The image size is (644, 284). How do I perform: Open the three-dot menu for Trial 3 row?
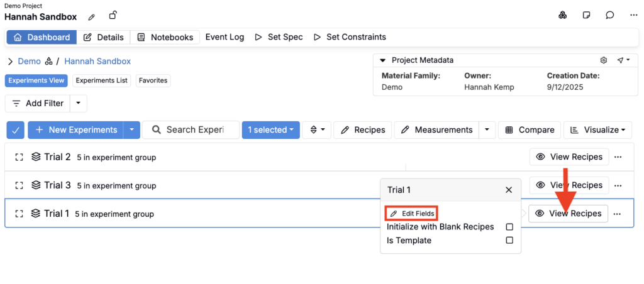click(618, 185)
